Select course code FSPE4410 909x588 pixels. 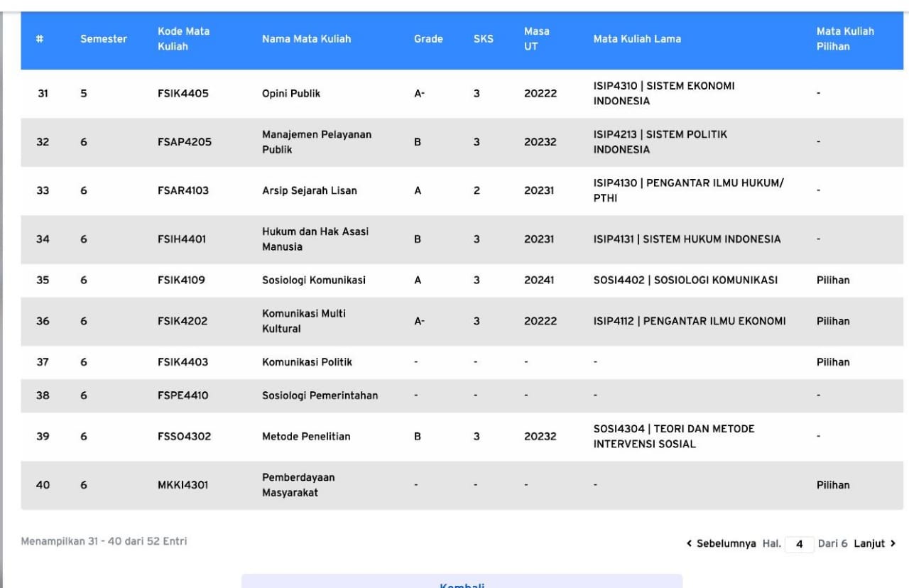(183, 396)
